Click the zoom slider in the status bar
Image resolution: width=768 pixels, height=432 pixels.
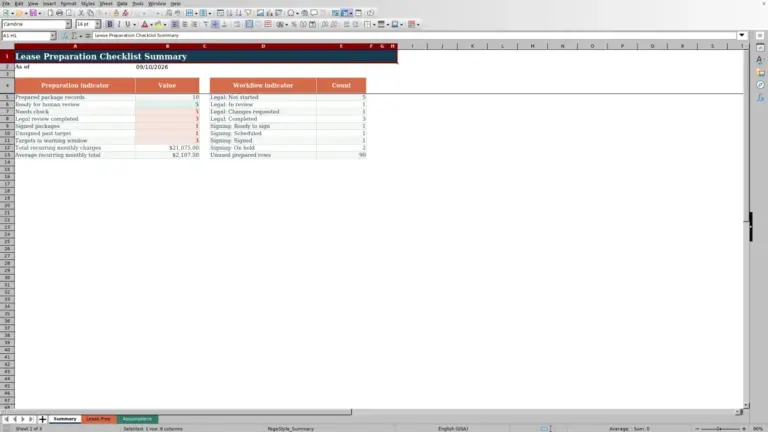(720, 429)
